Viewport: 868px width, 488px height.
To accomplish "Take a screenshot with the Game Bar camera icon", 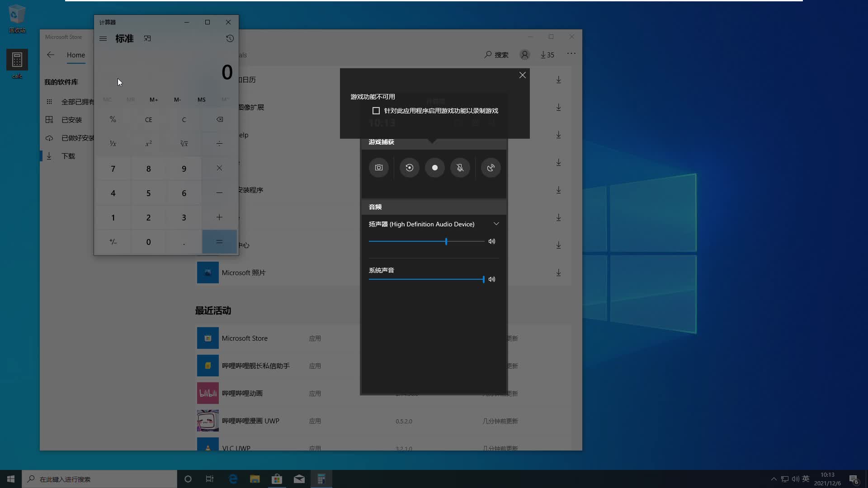I will click(379, 168).
